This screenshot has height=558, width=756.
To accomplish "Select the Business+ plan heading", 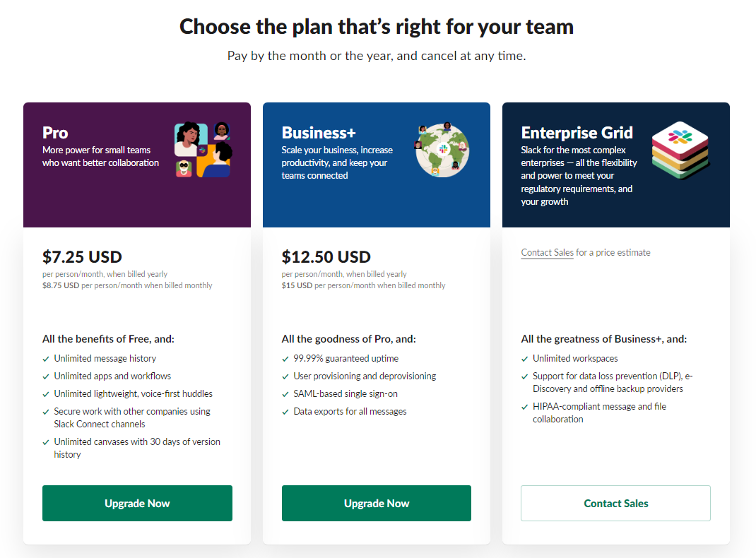I will 319,133.
